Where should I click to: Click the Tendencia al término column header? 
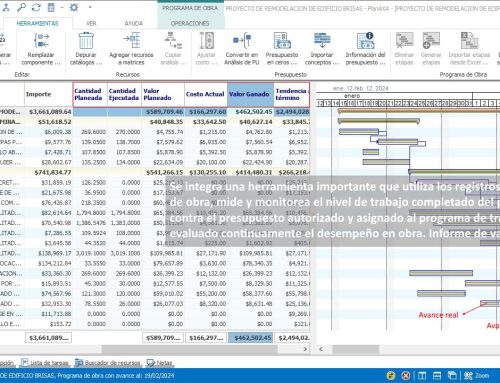point(292,94)
